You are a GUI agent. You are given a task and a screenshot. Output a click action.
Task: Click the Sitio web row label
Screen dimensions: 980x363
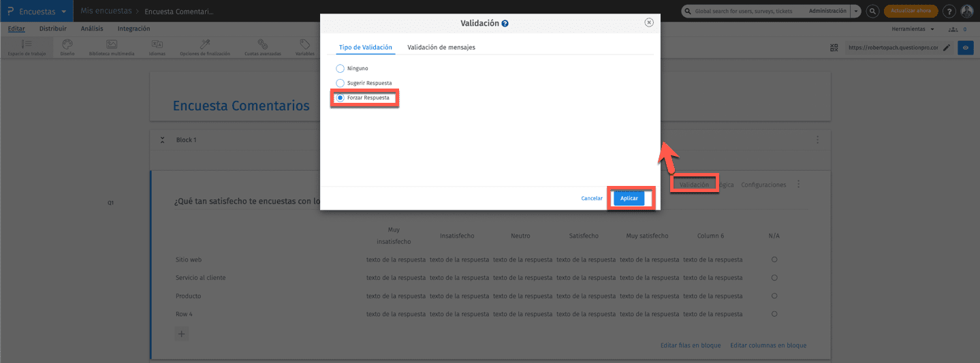(x=189, y=259)
